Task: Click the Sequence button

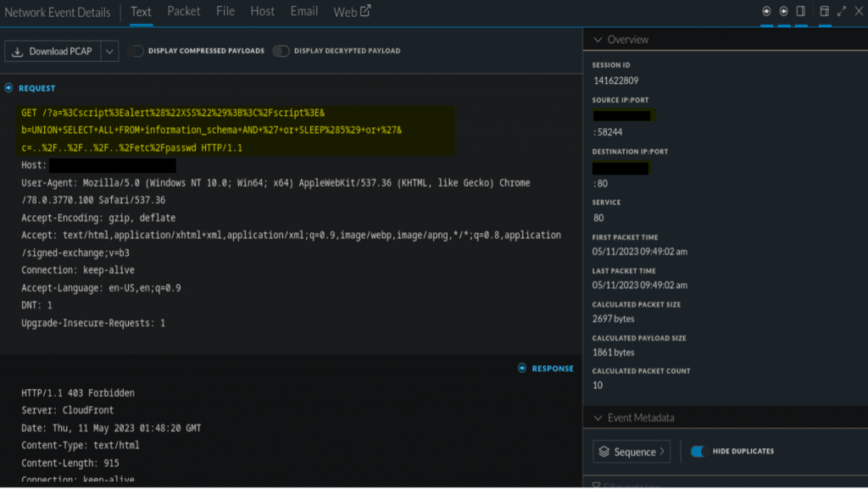Action: pos(632,452)
